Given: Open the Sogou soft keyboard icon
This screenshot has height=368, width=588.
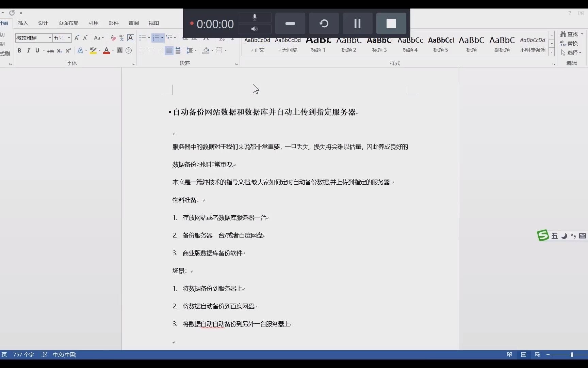Looking at the screenshot, I should (x=583, y=236).
